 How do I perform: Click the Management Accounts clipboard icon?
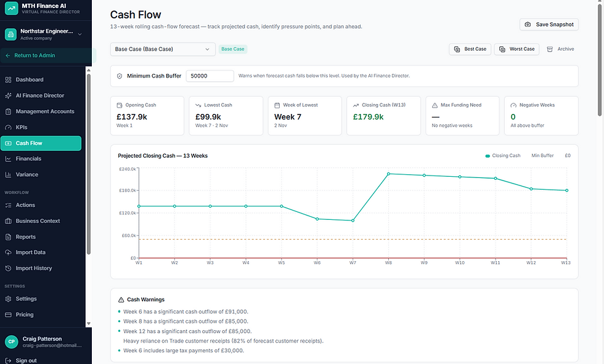click(x=8, y=111)
